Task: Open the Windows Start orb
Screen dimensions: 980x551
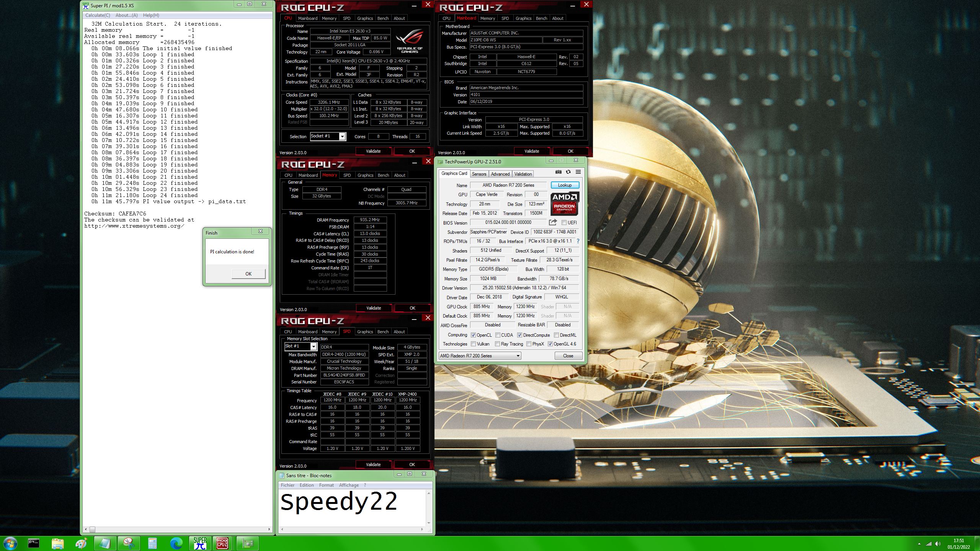Action: 10,543
